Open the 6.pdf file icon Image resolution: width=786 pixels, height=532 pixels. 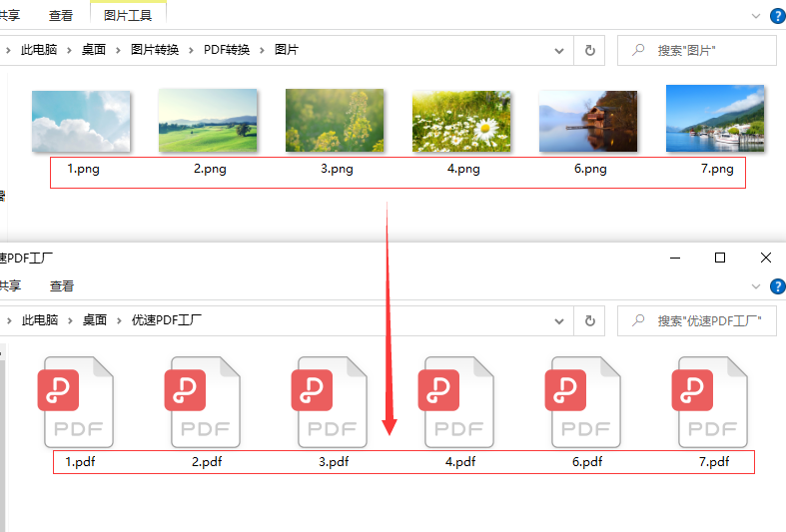[x=583, y=402]
